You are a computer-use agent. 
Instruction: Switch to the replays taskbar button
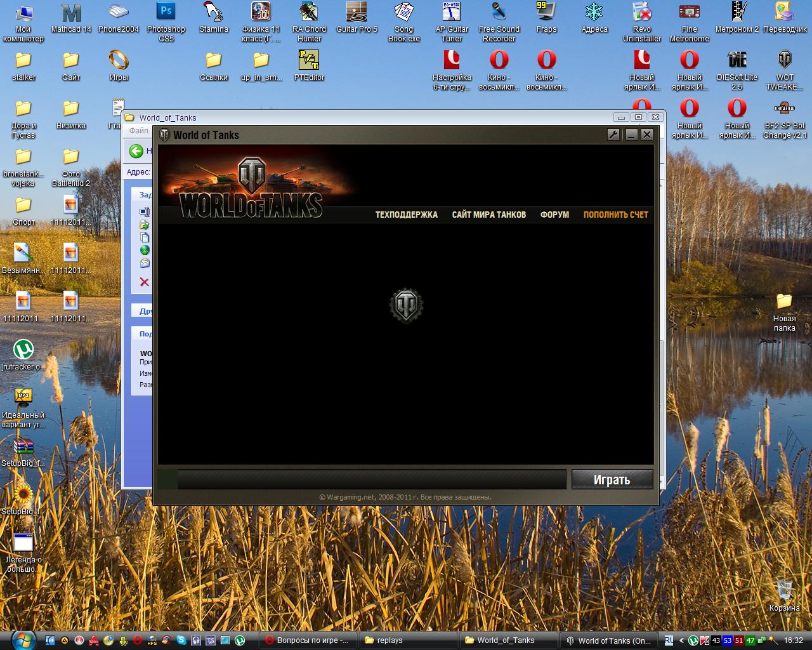point(408,640)
